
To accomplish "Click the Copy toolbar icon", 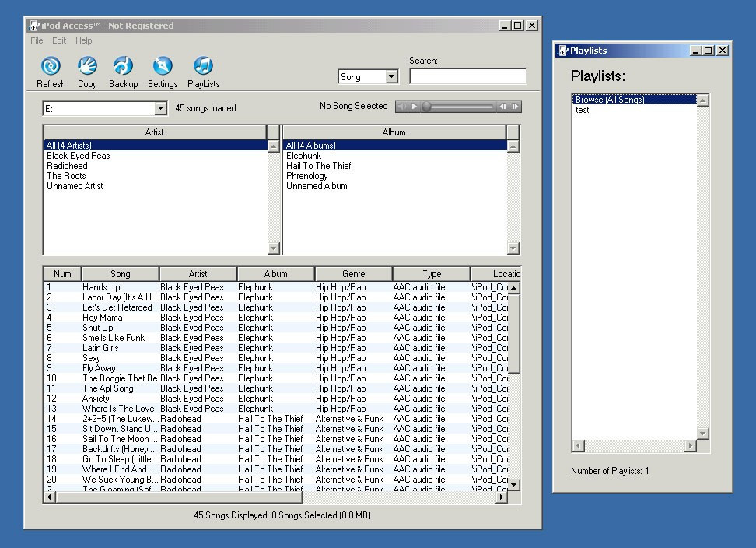I will [x=87, y=66].
